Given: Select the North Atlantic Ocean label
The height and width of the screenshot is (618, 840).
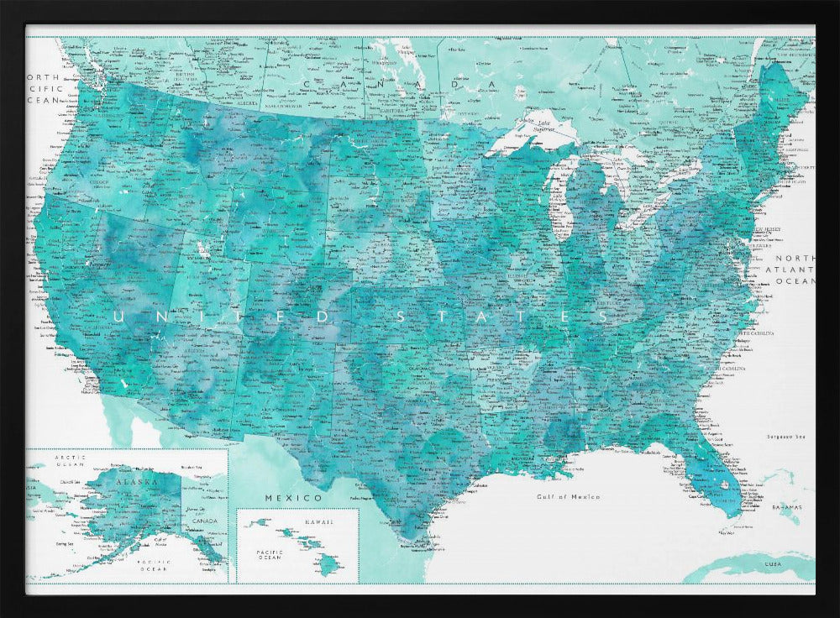Looking at the screenshot, I should pyautogui.click(x=794, y=270).
